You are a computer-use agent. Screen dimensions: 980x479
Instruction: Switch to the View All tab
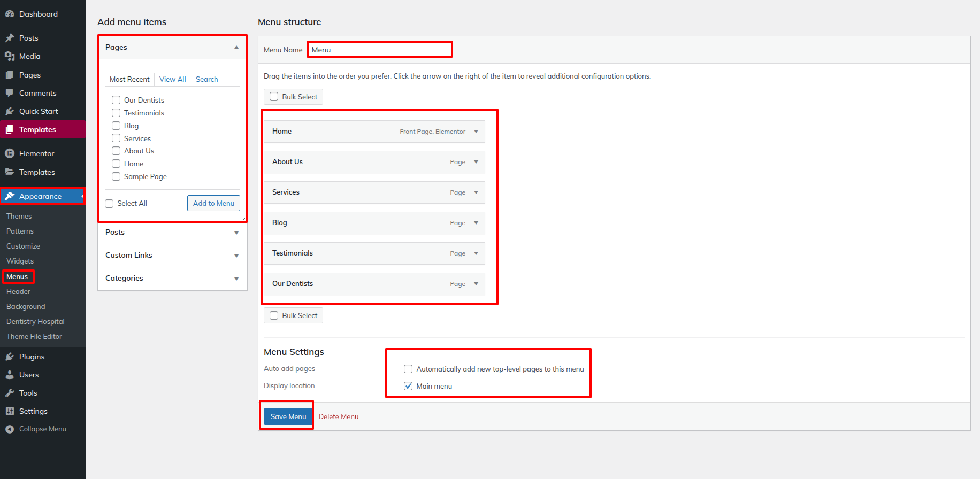[x=172, y=79]
